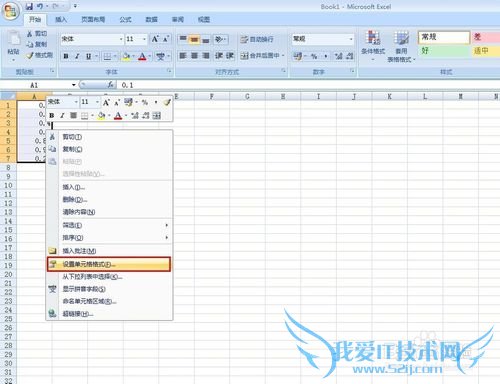Click Decrease Decimal in the ribbon number group
Screen dimensions: 500x384
click(349, 56)
